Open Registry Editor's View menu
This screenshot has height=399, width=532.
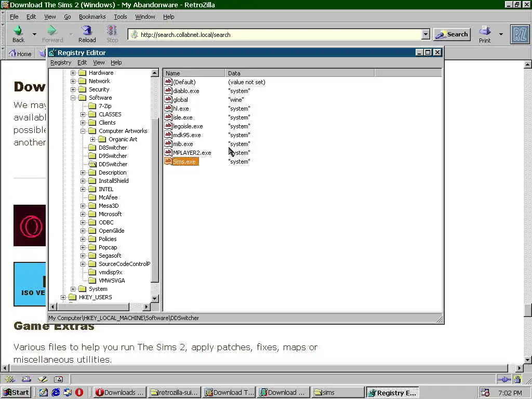click(x=99, y=62)
